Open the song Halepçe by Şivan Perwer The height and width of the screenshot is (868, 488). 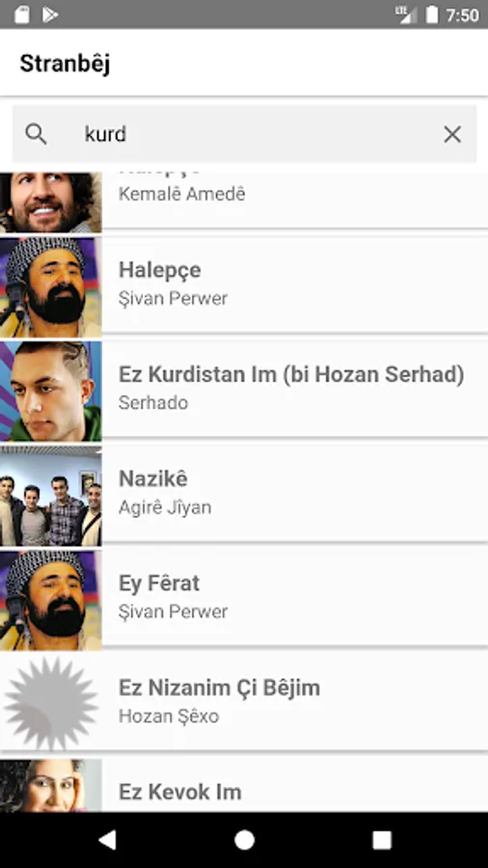tap(244, 285)
